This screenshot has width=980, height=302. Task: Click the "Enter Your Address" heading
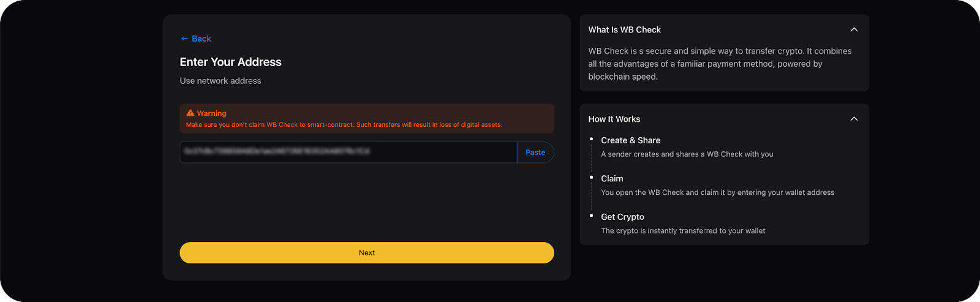pyautogui.click(x=230, y=62)
